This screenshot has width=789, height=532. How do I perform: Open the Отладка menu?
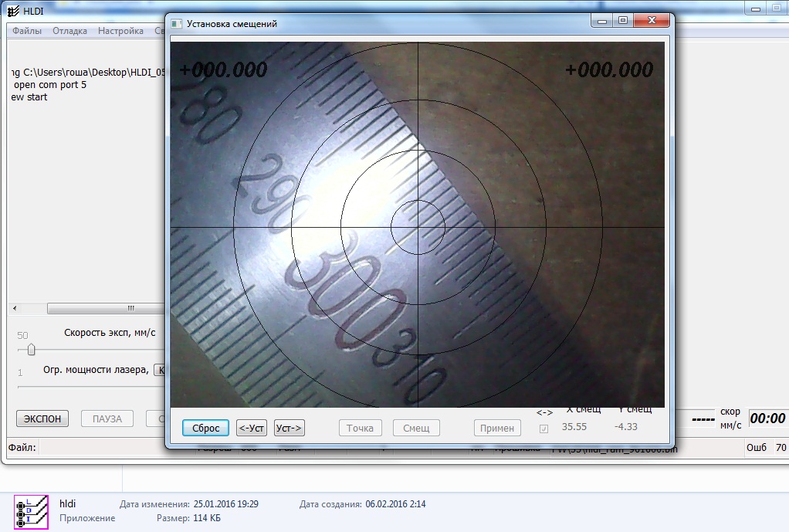pos(69,31)
